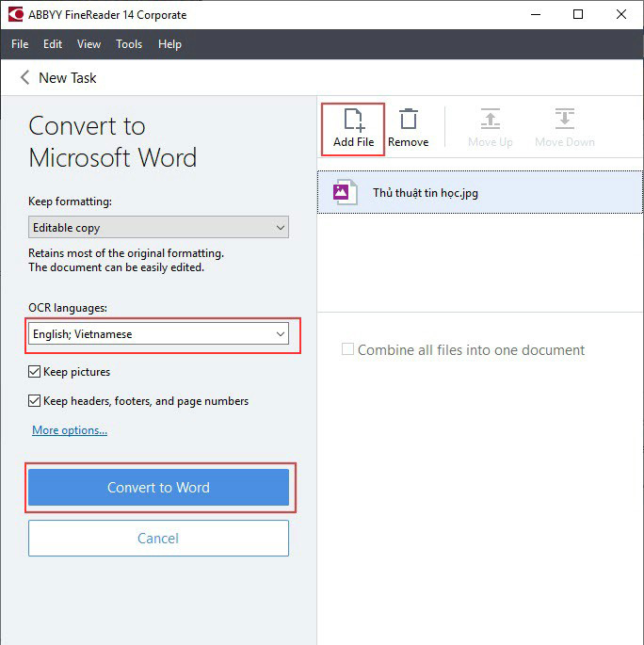
Task: Uncheck the Keep pictures checkbox
Action: pyautogui.click(x=35, y=372)
